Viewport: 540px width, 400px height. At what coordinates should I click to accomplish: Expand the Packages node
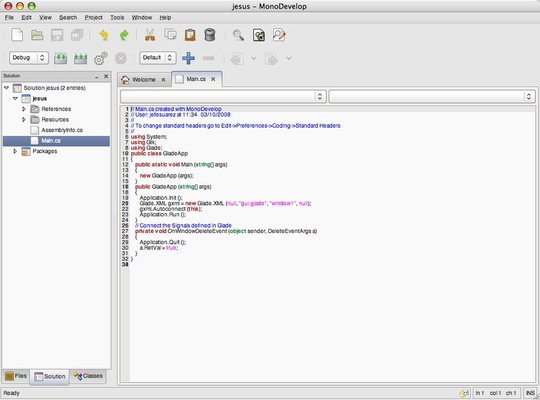click(x=15, y=151)
